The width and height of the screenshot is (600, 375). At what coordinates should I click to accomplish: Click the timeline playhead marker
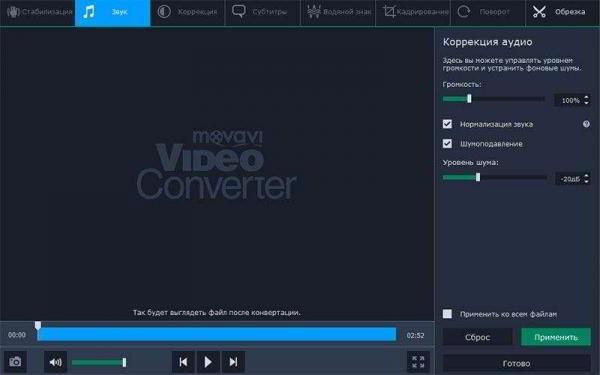[x=38, y=325]
